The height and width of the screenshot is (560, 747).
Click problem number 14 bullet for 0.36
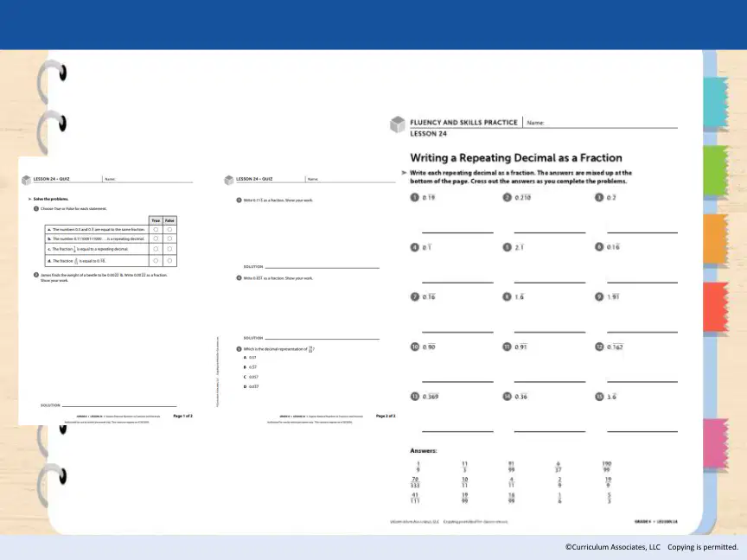507,396
